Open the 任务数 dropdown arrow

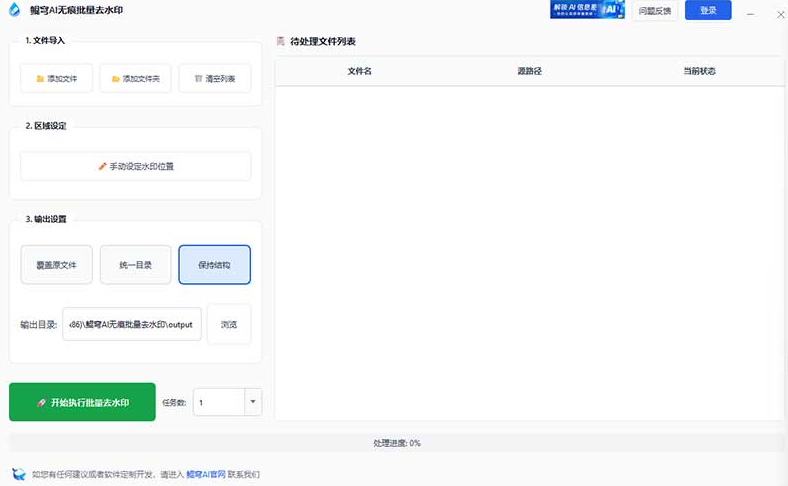[253, 402]
